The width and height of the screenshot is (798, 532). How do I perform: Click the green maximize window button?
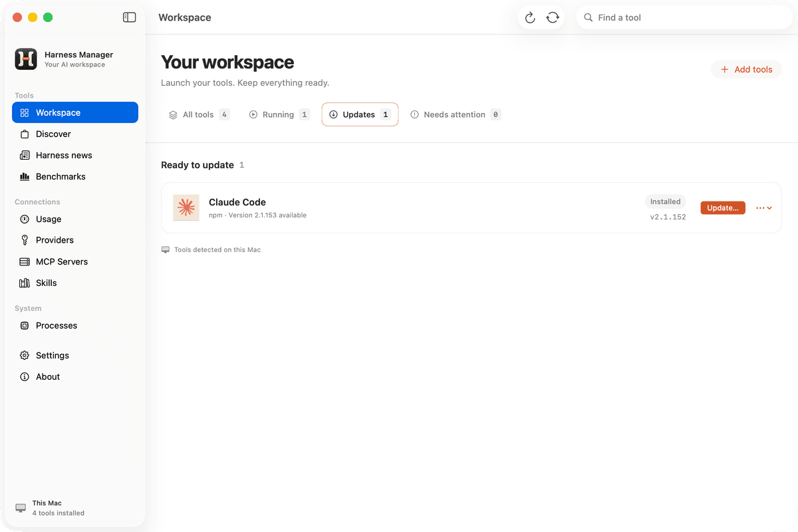(48, 17)
